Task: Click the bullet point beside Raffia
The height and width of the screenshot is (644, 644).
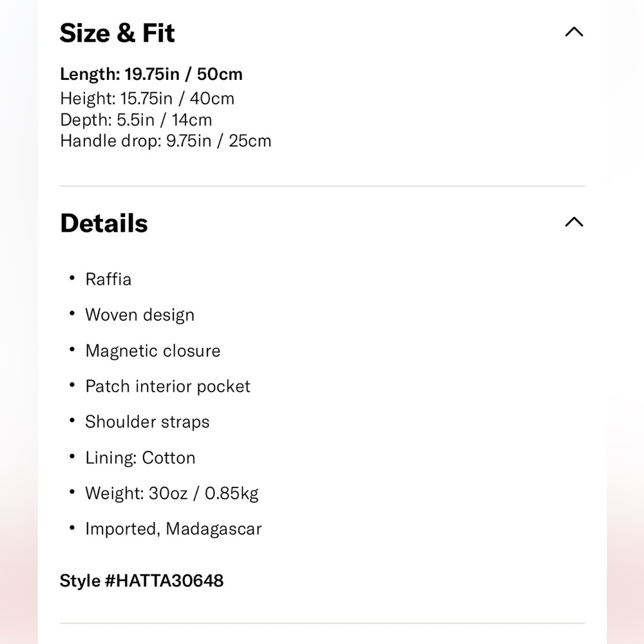Action: (x=72, y=278)
